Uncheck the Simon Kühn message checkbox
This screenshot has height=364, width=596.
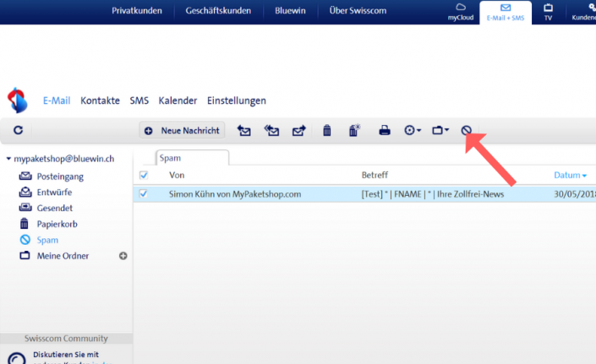tap(143, 193)
